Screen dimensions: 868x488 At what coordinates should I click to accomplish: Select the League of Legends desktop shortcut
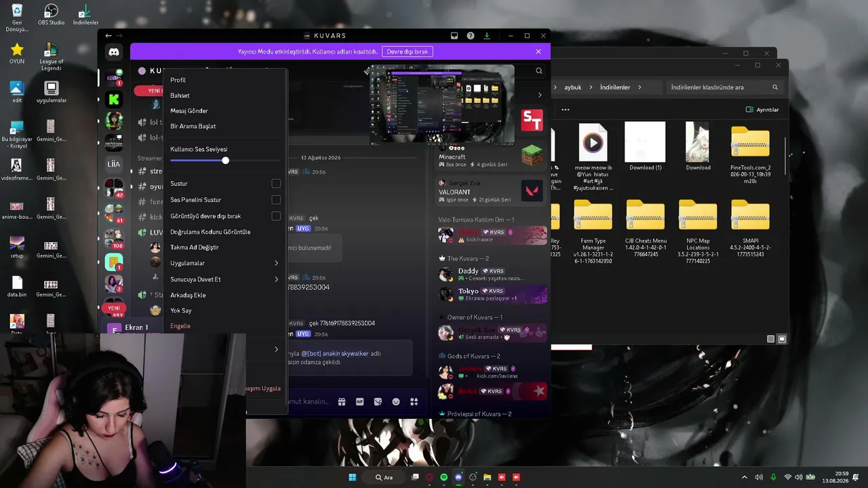[51, 57]
